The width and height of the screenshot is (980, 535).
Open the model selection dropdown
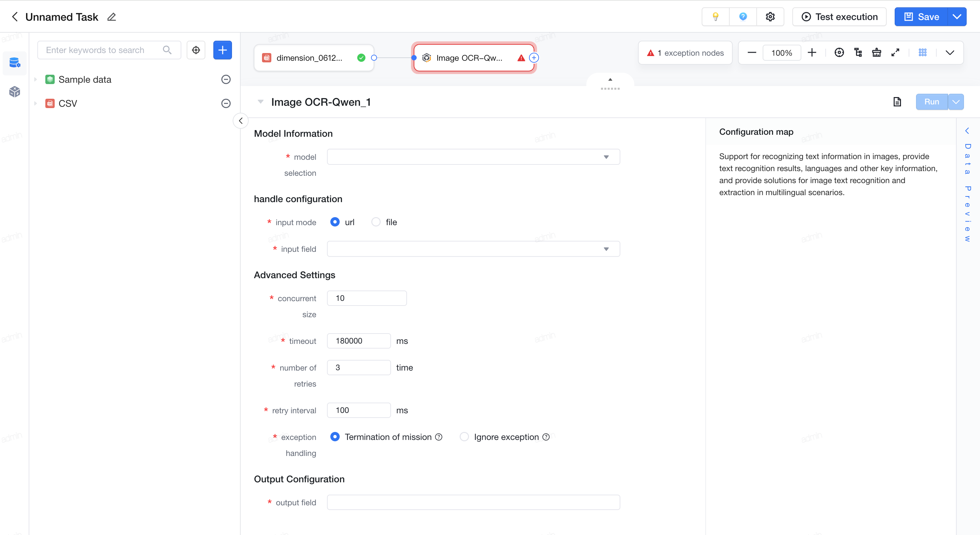pos(473,157)
